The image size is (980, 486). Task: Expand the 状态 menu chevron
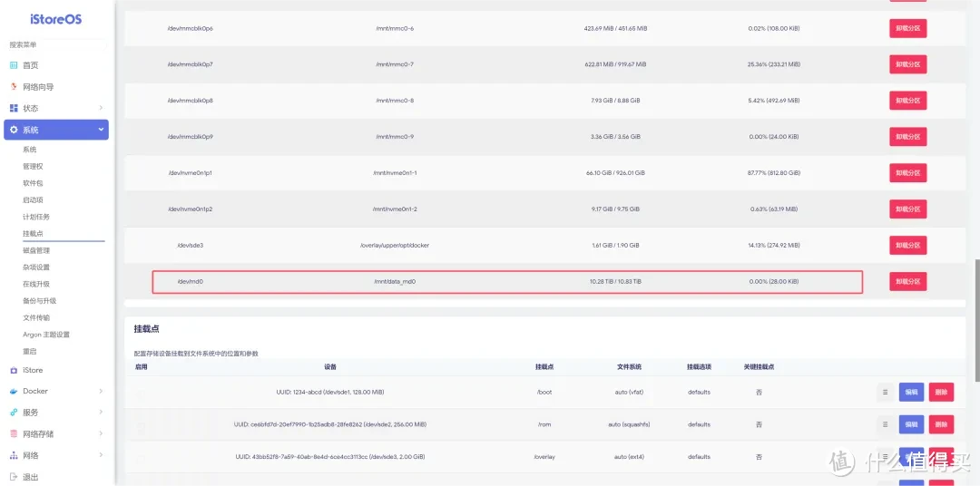(x=101, y=108)
